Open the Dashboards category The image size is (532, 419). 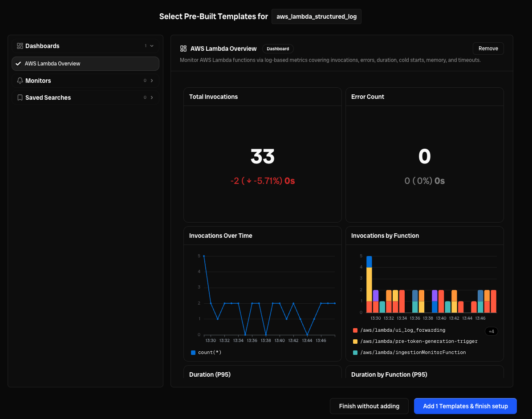tap(85, 46)
